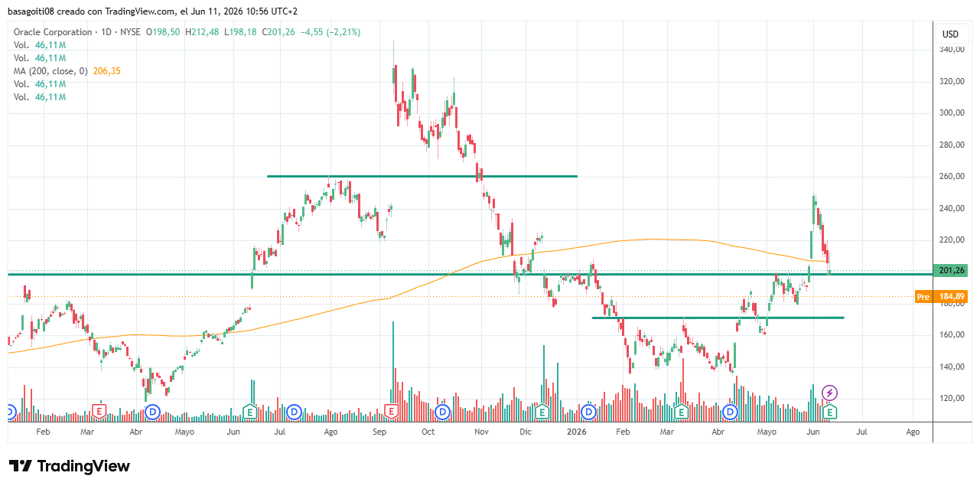Click the orange MA value 206,35
This screenshot has height=489, width=980.
(106, 71)
